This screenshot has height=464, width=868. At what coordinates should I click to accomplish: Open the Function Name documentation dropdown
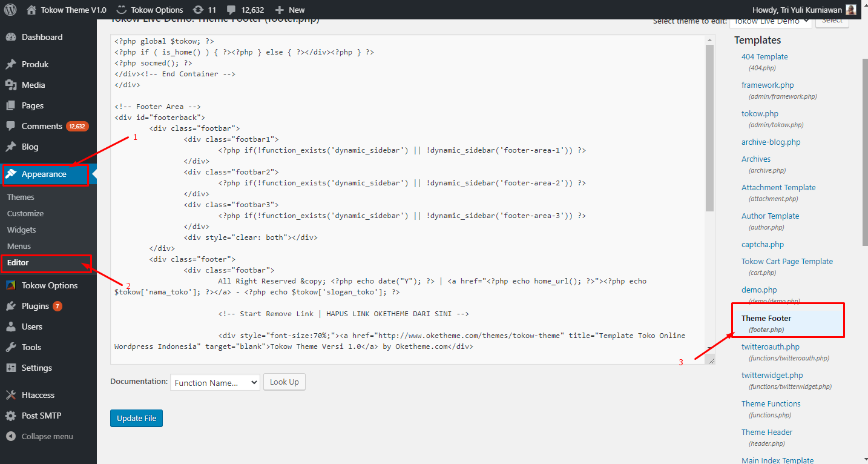[214, 382]
